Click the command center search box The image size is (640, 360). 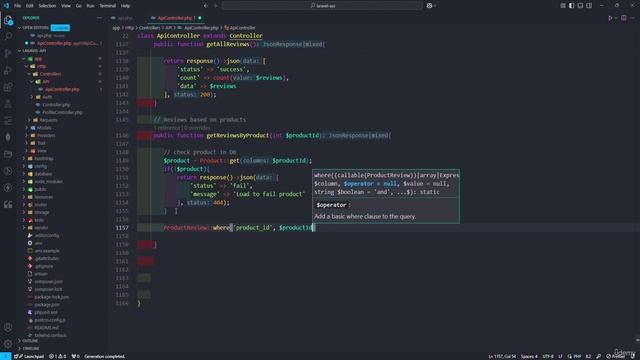pyautogui.click(x=322, y=6)
